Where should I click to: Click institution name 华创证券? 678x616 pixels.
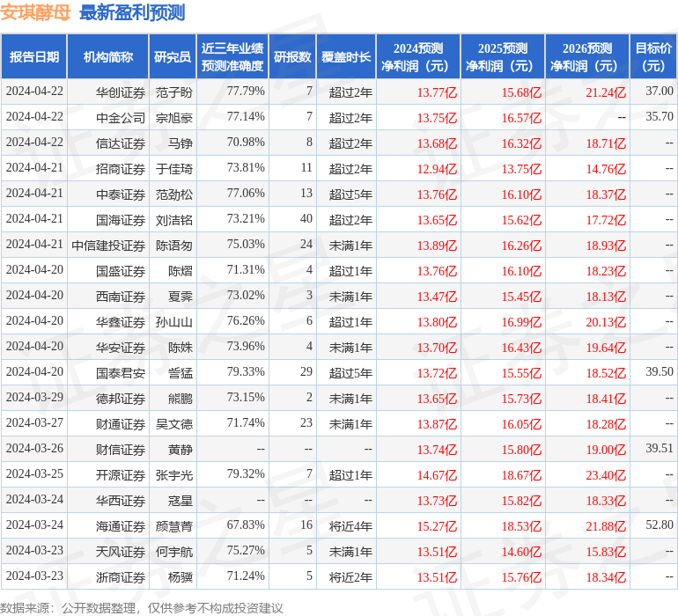[x=121, y=92]
